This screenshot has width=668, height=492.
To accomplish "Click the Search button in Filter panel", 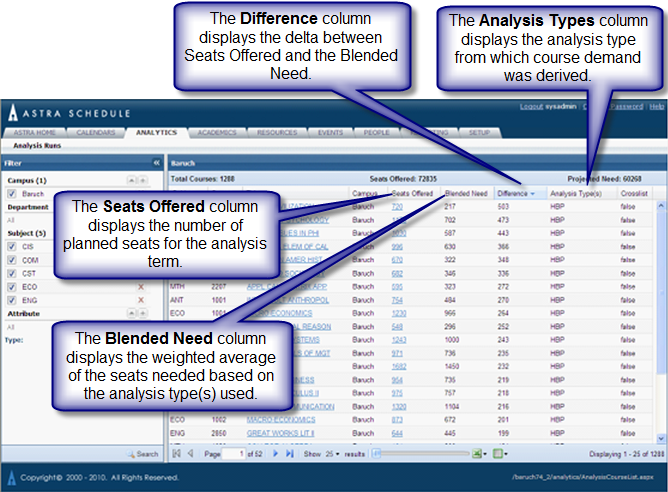I will (143, 454).
